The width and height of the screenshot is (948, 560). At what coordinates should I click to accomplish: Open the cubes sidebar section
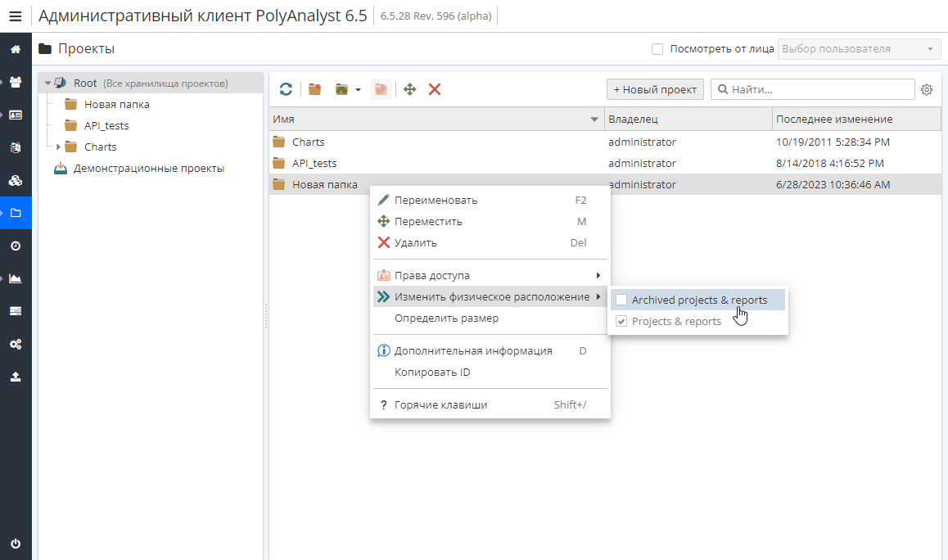coord(16,180)
